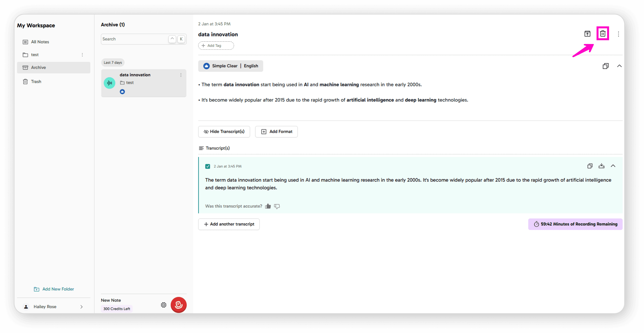Click the trash delete note icon
Image resolution: width=644 pixels, height=333 pixels.
tap(602, 33)
